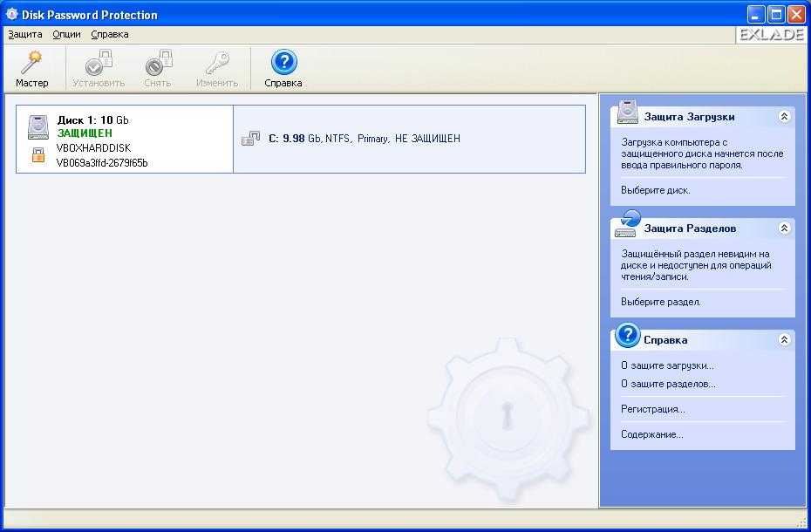The width and height of the screenshot is (811, 532).
Task: Close the Disk Password Protection window
Action: (x=796, y=15)
